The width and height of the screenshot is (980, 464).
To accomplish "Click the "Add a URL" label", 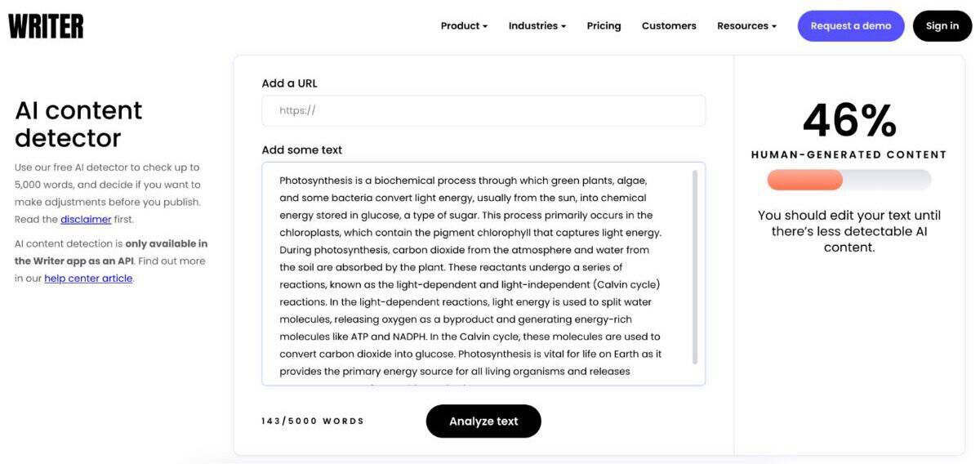I will pyautogui.click(x=289, y=83).
